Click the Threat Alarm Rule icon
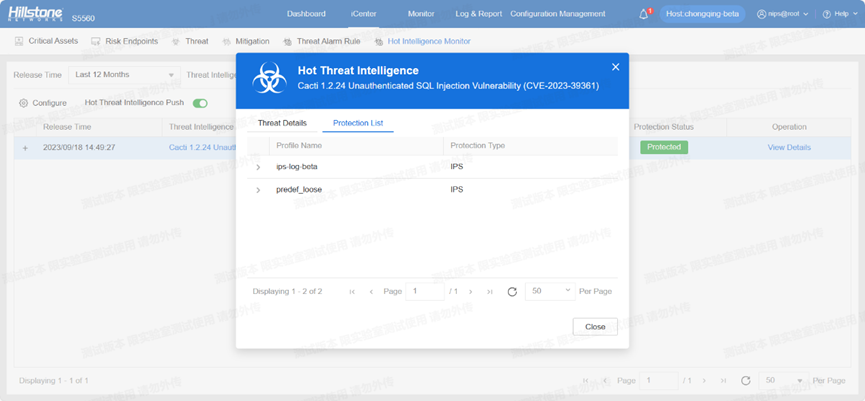 point(287,41)
